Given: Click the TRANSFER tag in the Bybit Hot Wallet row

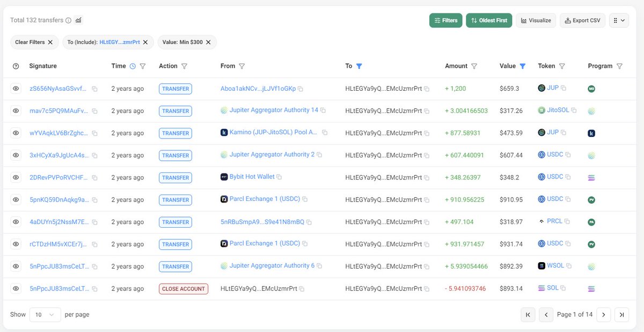Looking at the screenshot, I should click(x=175, y=178).
